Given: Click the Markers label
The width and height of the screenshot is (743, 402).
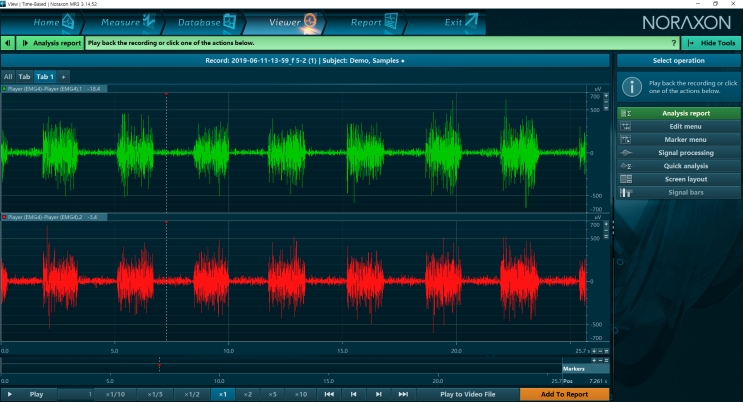Looking at the screenshot, I should pyautogui.click(x=573, y=369).
